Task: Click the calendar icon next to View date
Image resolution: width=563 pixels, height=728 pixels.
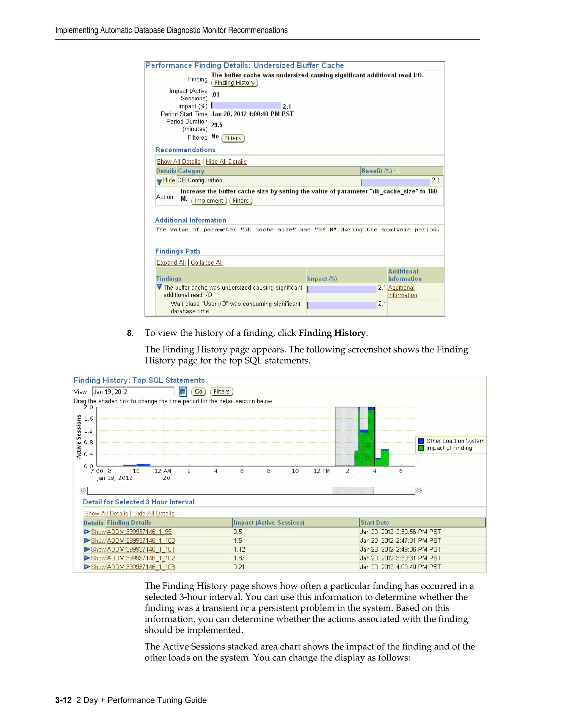Action: (x=183, y=391)
